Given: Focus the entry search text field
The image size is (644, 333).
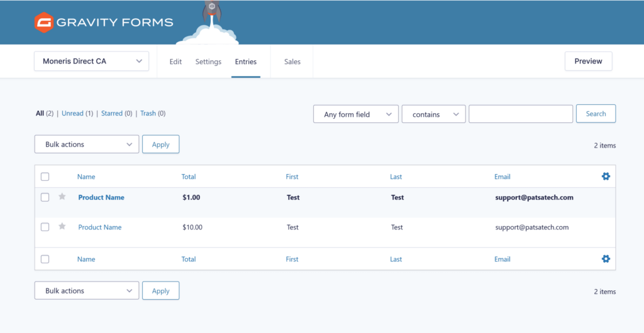Looking at the screenshot, I should click(x=521, y=114).
